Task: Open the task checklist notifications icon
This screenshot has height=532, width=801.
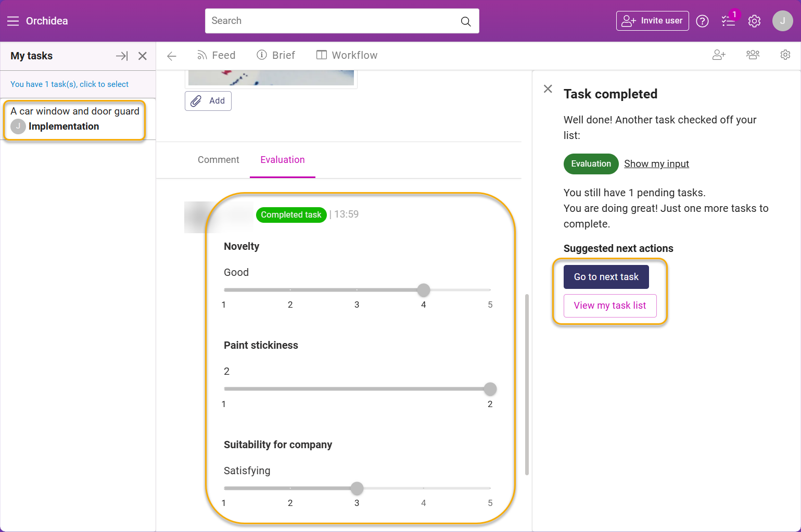Action: tap(728, 21)
